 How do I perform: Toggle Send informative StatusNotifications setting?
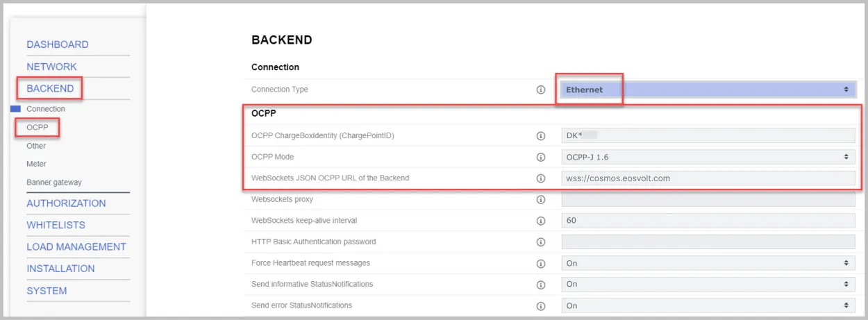point(708,284)
